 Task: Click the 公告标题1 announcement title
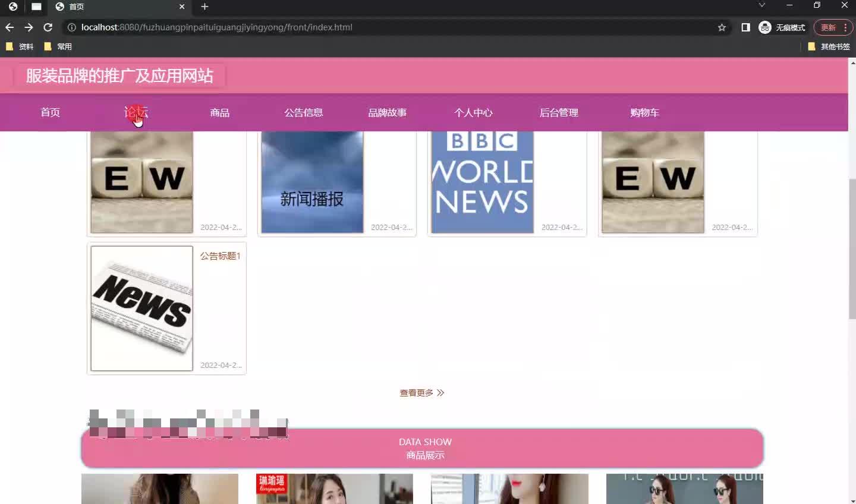pyautogui.click(x=220, y=256)
